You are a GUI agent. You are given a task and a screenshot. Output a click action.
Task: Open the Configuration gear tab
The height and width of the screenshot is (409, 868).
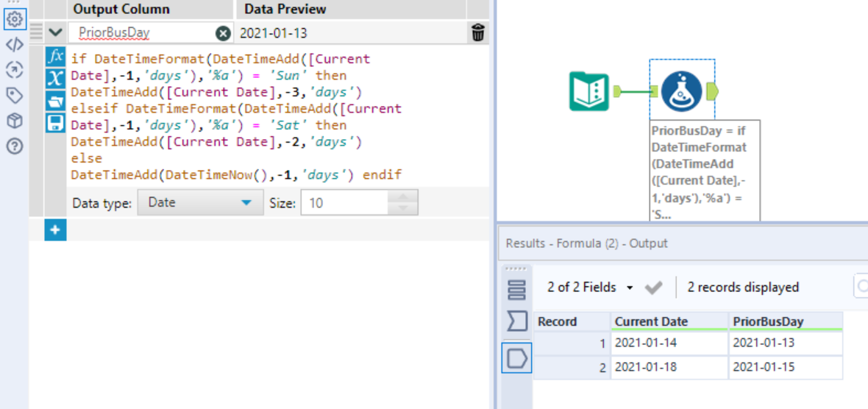[15, 18]
